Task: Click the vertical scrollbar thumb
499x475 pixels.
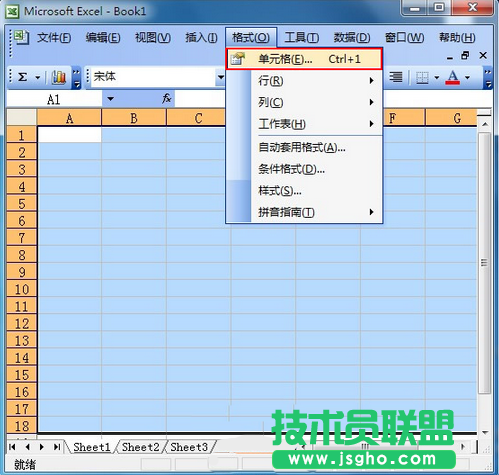Action: click(x=484, y=263)
